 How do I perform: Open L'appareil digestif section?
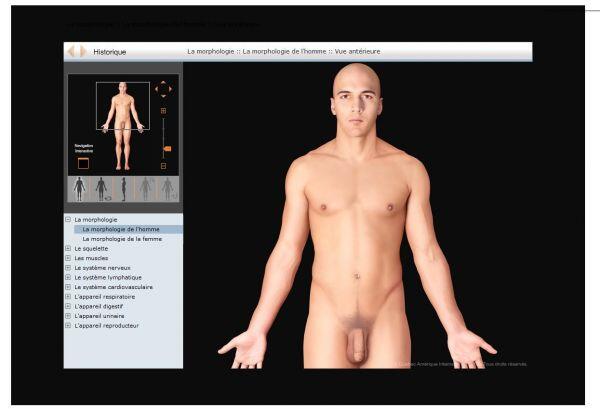pos(102,306)
